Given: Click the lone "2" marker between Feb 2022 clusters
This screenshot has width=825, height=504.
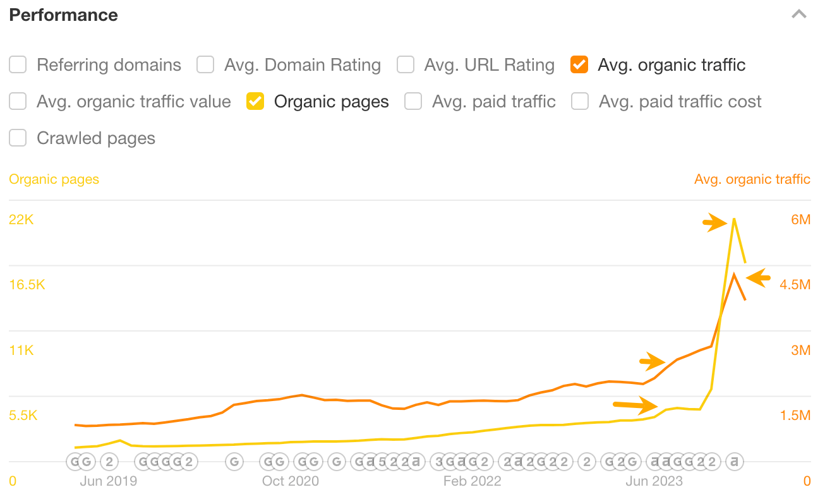Looking at the screenshot, I should 586,461.
